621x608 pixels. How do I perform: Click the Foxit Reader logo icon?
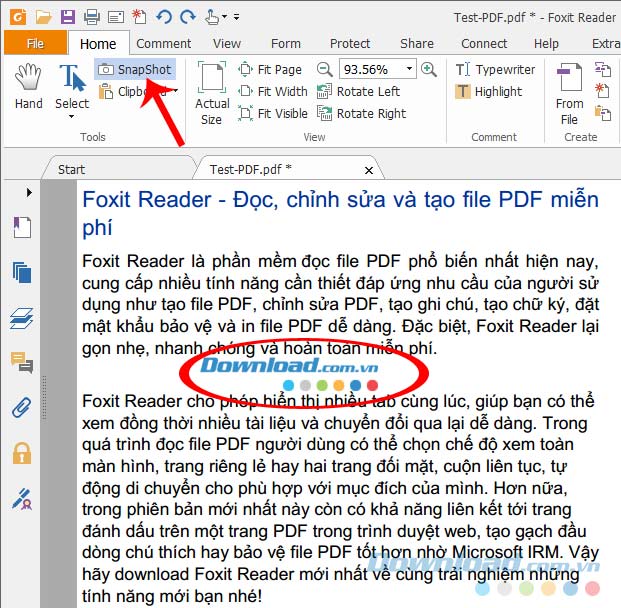click(x=18, y=17)
